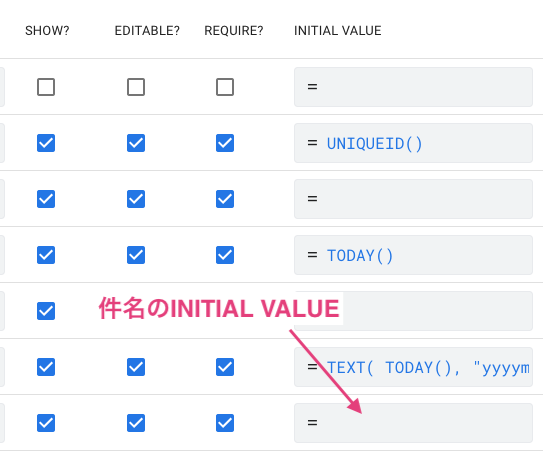
Task: Uncheck REQUIRE? in the UNIQUEID() row
Action: (x=225, y=143)
